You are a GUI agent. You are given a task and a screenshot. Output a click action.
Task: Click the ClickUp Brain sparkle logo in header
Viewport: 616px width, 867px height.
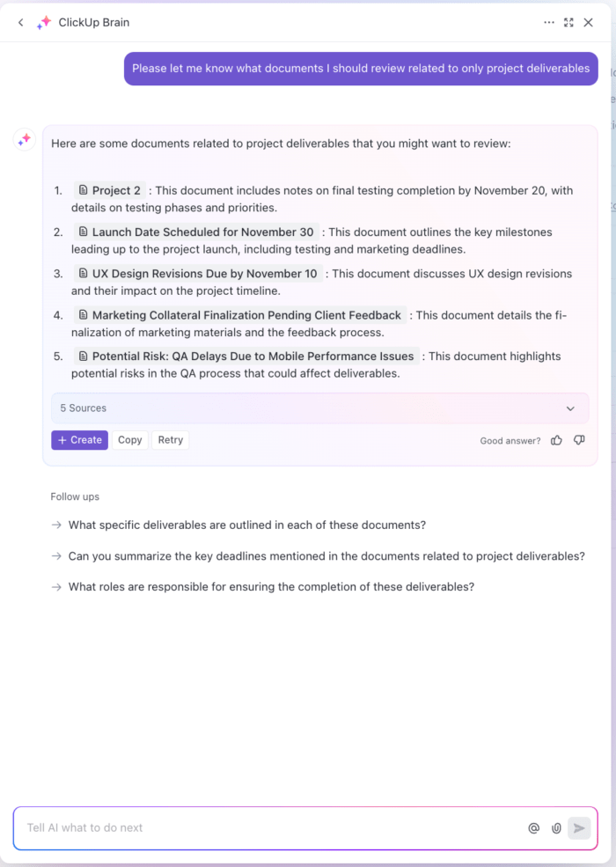point(43,22)
